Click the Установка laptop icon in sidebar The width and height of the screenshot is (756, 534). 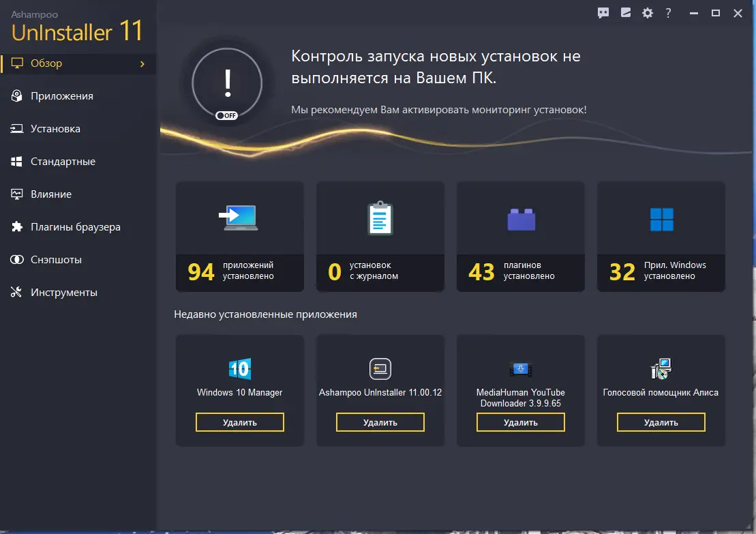(x=17, y=129)
